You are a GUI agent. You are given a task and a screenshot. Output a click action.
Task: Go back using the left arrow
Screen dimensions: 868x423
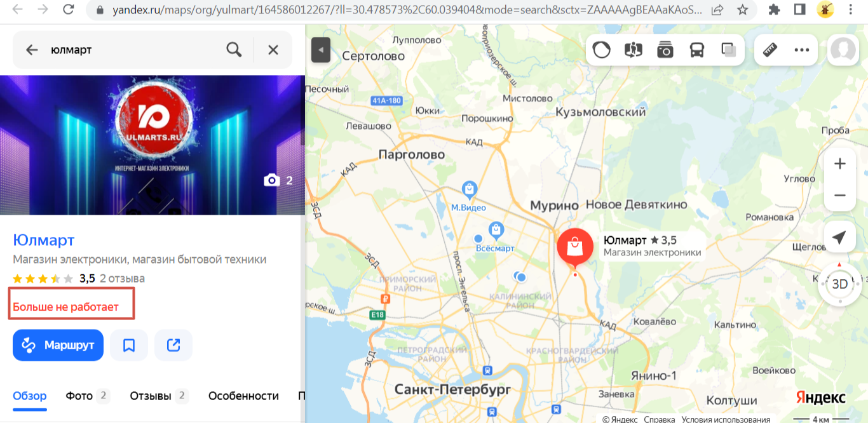click(32, 50)
